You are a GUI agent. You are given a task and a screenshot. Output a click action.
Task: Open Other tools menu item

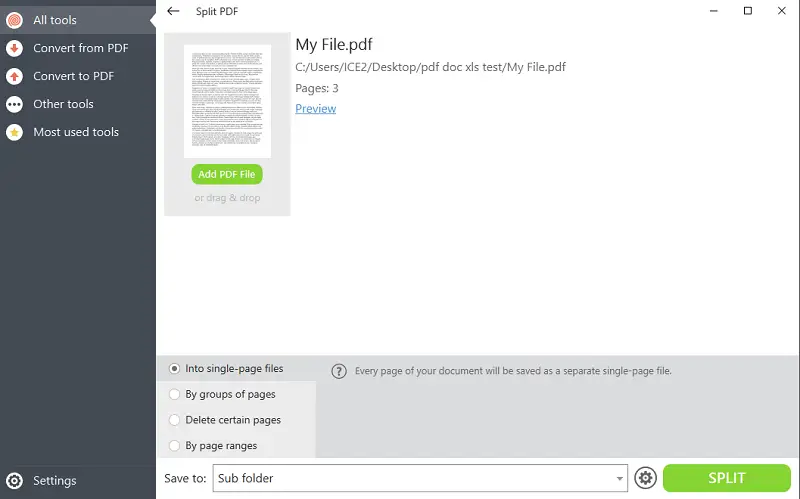78,104
